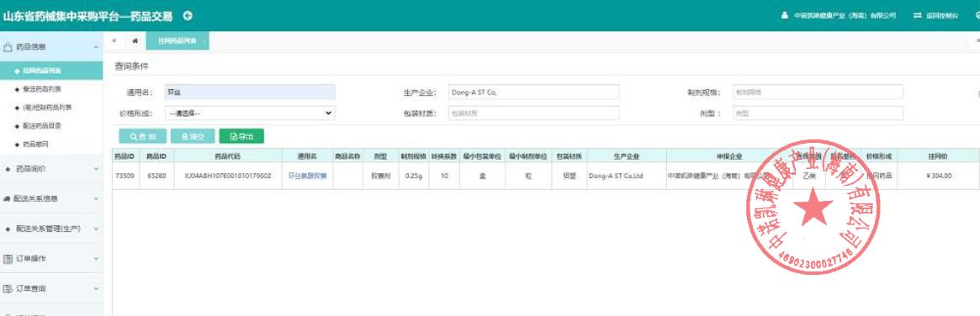Click the 订单操作 list icon
Image resolution: width=980 pixels, height=316 pixels.
8,259
